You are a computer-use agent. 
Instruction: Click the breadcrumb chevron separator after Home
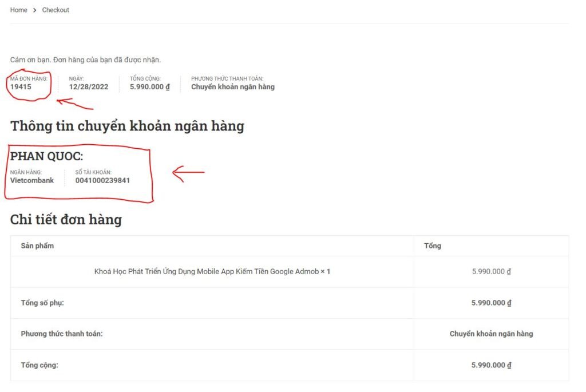coord(34,10)
